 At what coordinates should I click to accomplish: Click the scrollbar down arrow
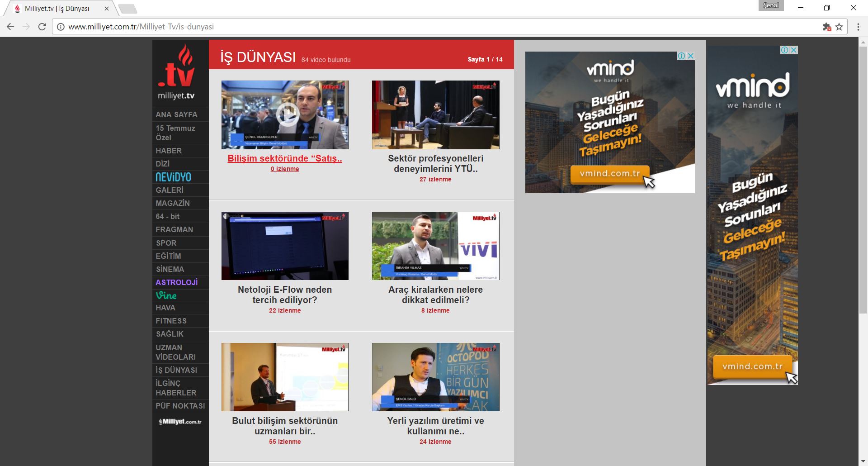pos(863,461)
